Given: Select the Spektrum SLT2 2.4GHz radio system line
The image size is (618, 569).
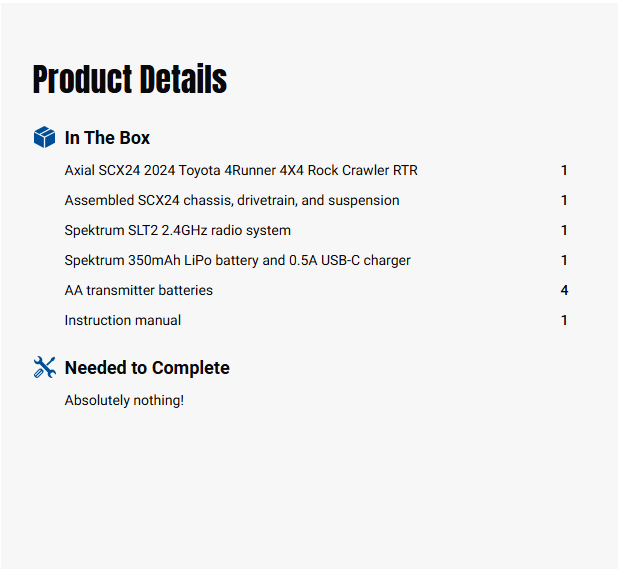Looking at the screenshot, I should (x=178, y=231).
